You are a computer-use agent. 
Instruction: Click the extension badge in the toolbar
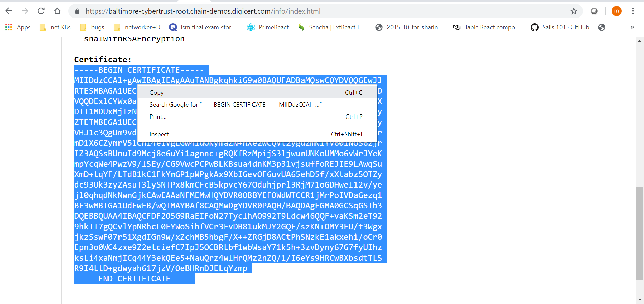point(594,11)
